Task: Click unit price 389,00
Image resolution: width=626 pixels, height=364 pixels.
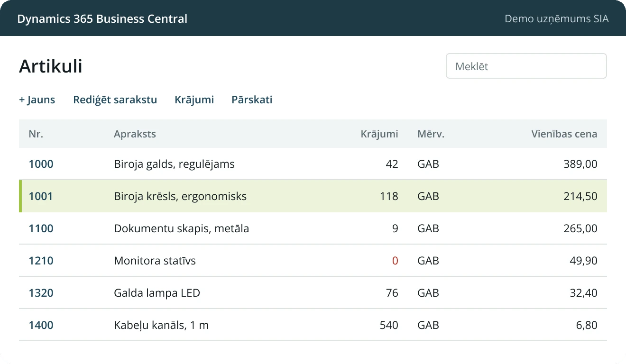Action: tap(580, 164)
